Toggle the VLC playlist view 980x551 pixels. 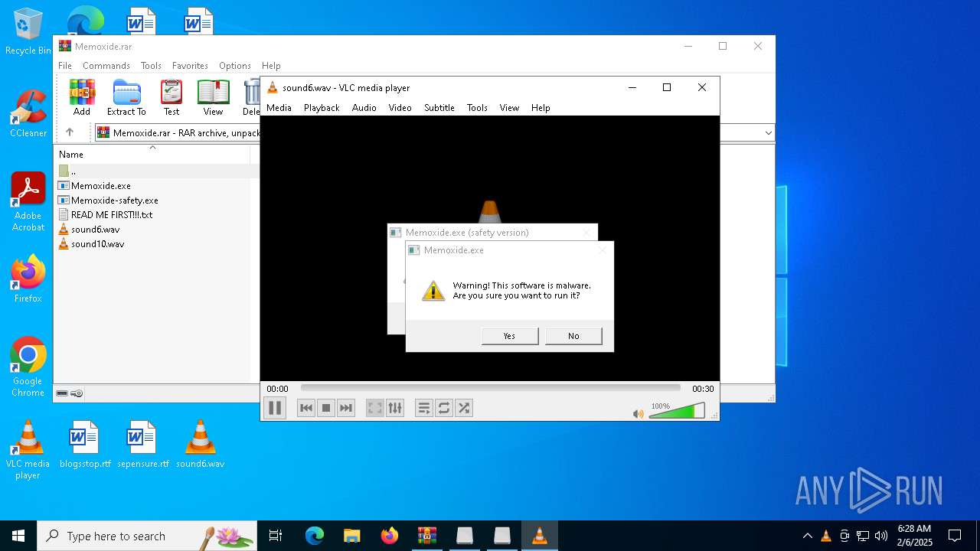pyautogui.click(x=424, y=408)
